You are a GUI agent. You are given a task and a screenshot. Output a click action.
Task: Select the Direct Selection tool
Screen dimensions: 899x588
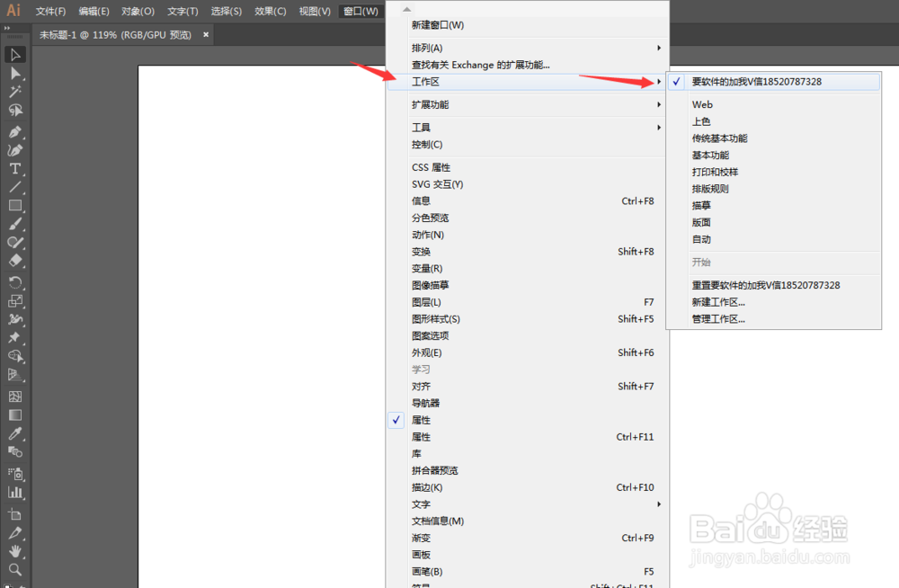click(15, 74)
